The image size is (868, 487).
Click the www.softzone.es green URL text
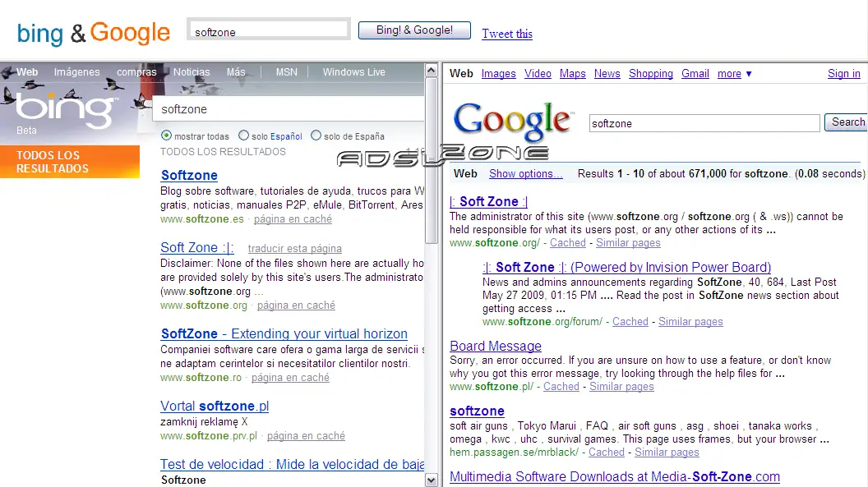(202, 219)
